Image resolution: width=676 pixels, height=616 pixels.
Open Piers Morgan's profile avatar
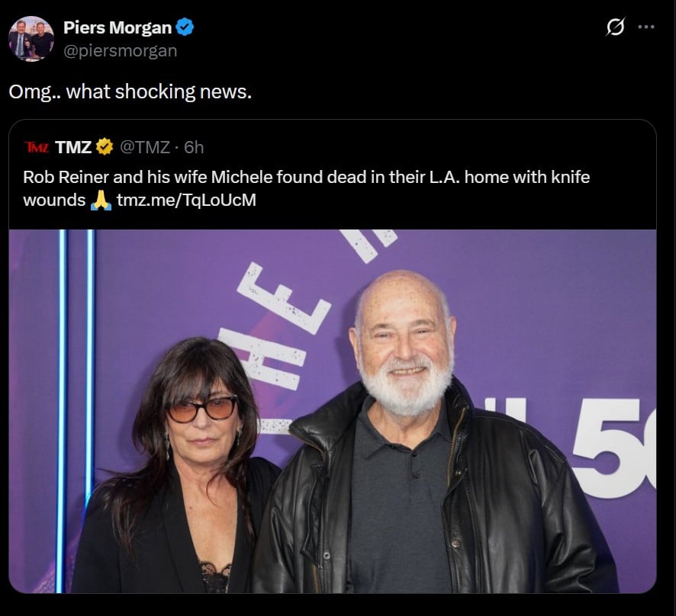coord(31,39)
